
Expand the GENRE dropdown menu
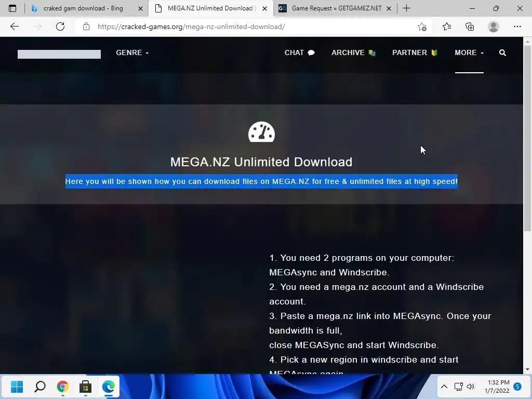pyautogui.click(x=132, y=52)
